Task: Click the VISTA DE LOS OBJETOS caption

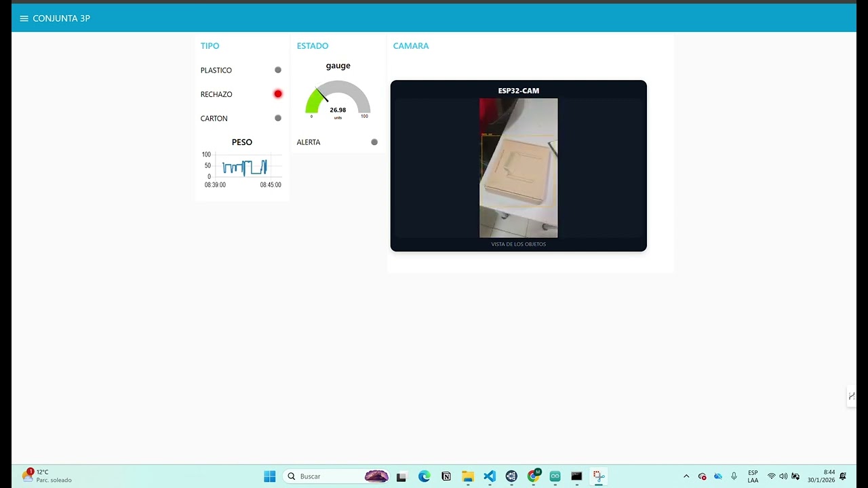Action: tap(519, 244)
